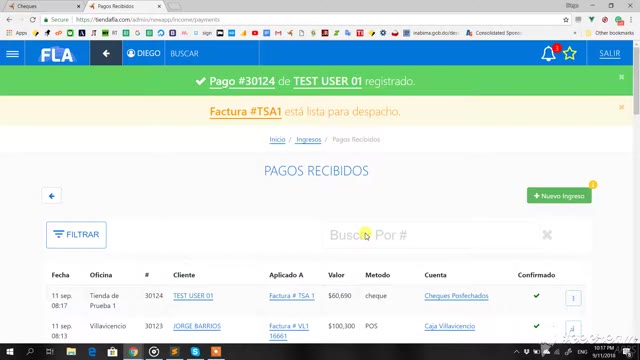Open Factura # VL1 16661 link
Screen dimensions: 640x360
click(x=289, y=331)
